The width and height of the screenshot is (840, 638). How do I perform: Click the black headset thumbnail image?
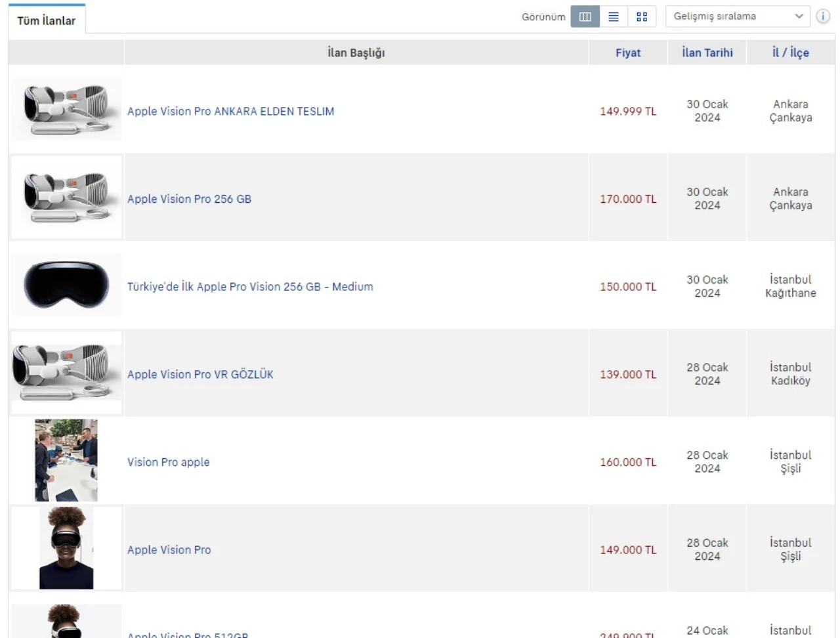pos(66,285)
